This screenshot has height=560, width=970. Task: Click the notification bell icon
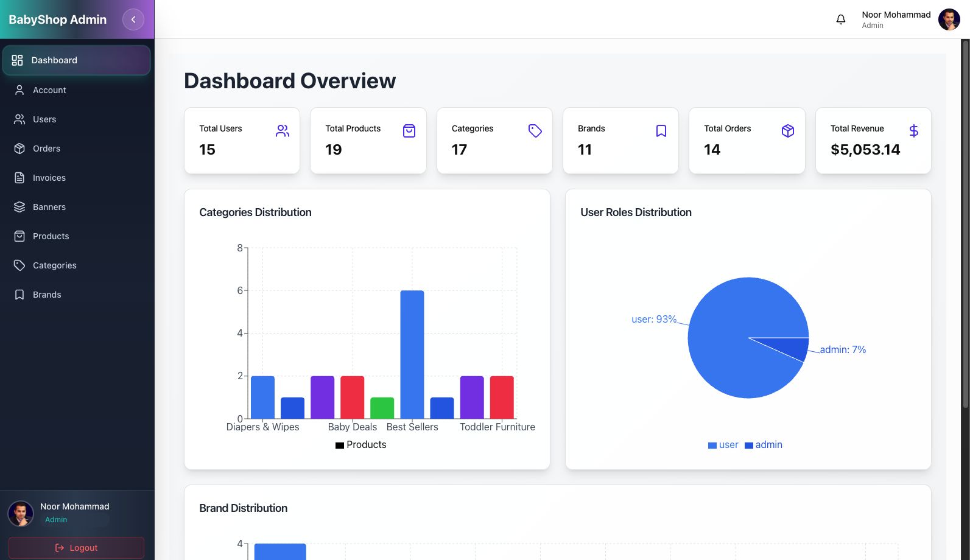coord(840,19)
